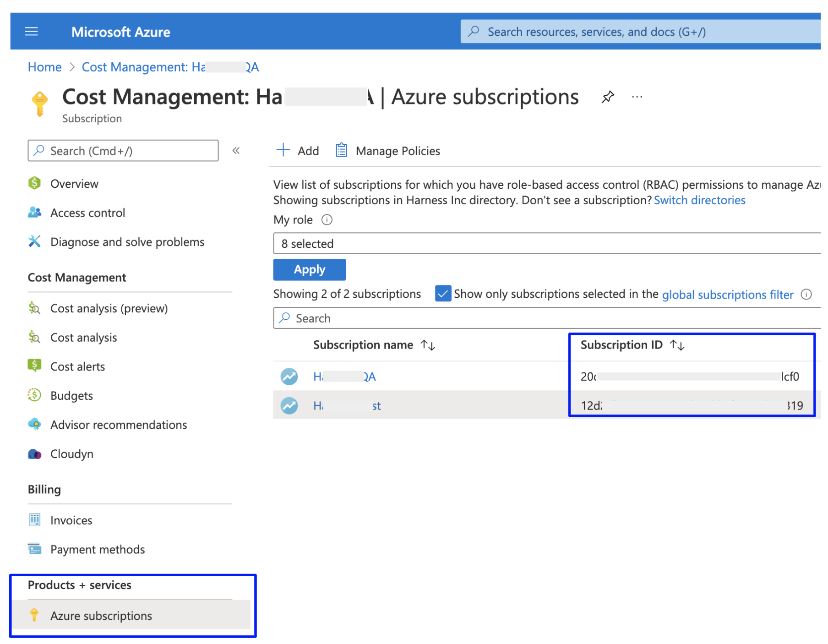Uncheck show only selected subscriptions checkbox

(442, 294)
